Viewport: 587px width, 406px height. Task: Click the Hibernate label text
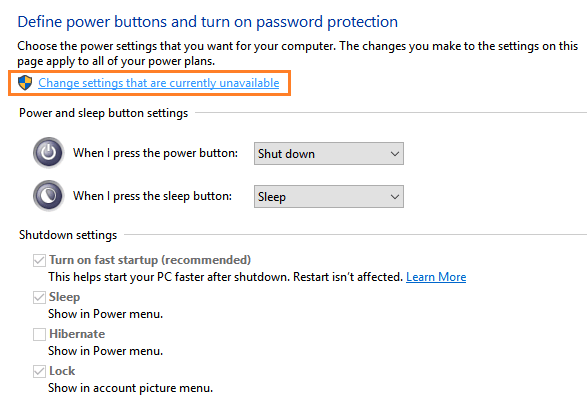77,334
